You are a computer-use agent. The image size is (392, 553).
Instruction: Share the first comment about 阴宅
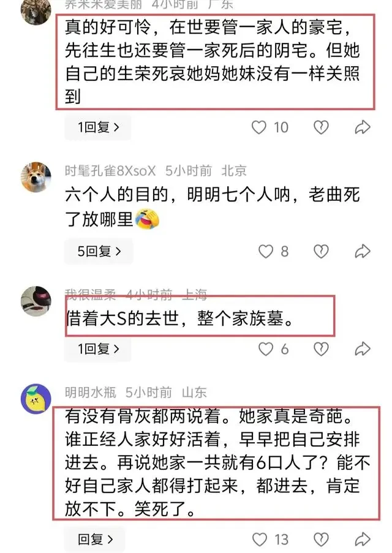tap(363, 127)
